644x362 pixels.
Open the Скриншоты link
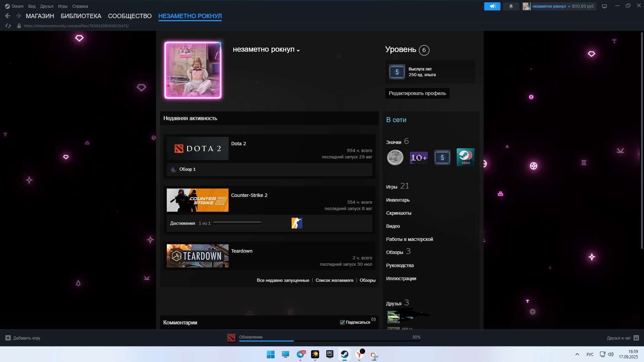(x=398, y=213)
